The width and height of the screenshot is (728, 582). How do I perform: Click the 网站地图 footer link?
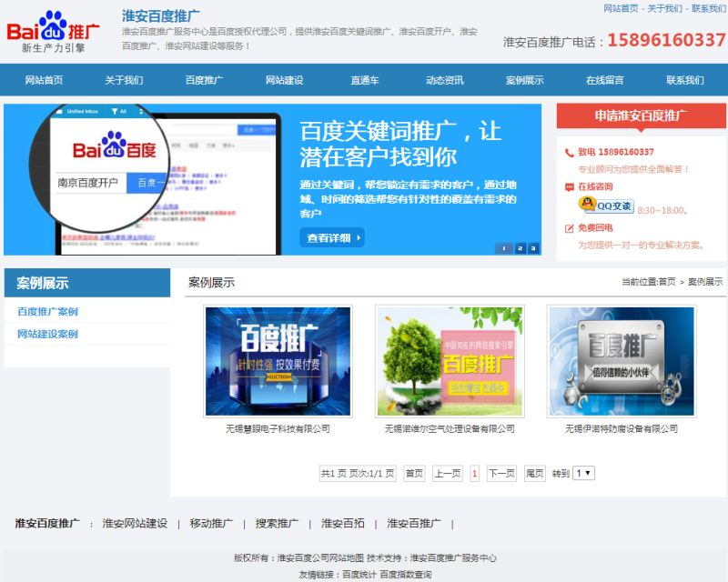click(347, 557)
